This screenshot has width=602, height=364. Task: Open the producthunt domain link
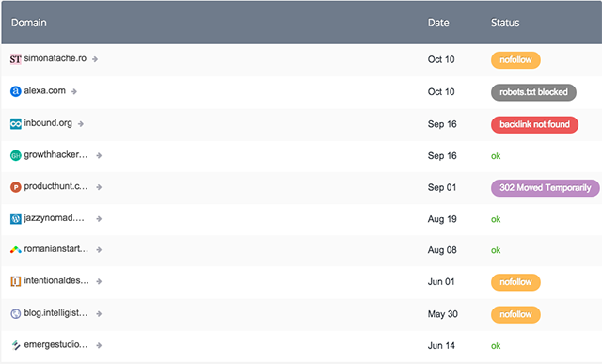[x=55, y=186]
